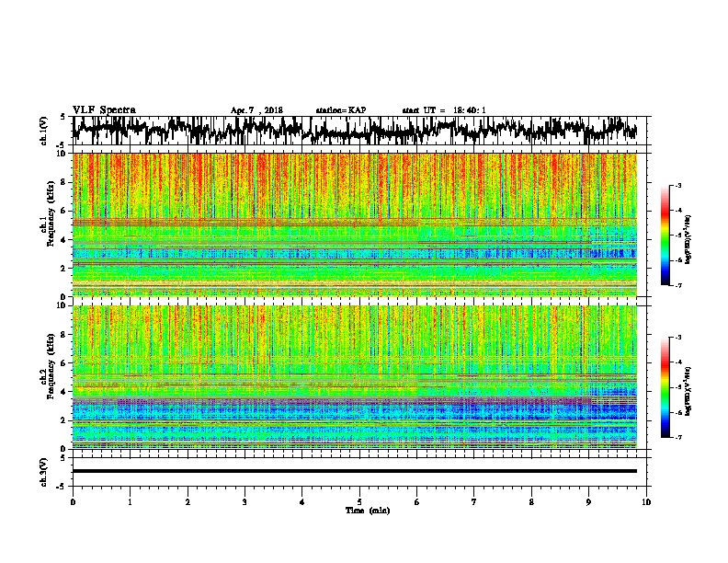Viewport: 728px width, 563px height.
Task: Click the -3 value on ch.1 colorbar
Action: (677, 186)
